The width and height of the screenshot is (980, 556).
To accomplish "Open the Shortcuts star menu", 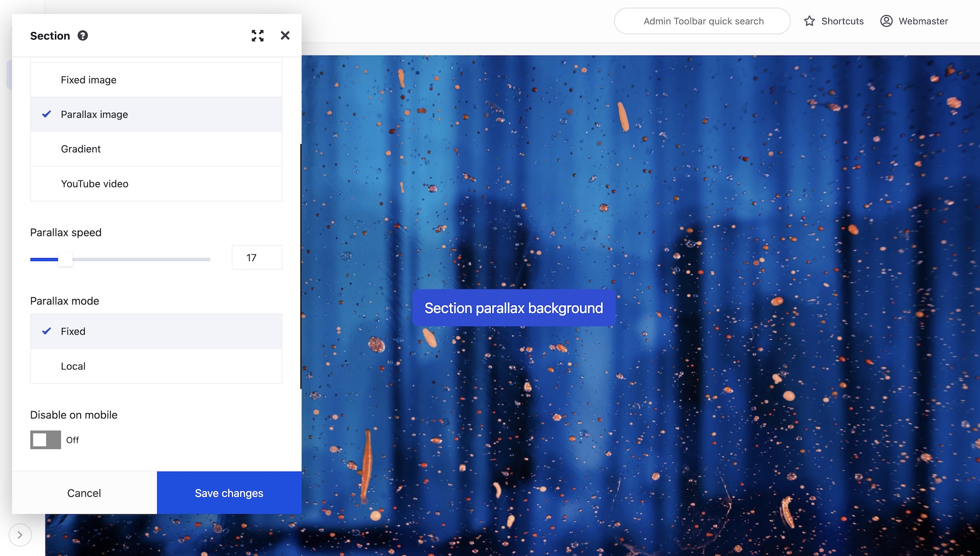I will (834, 21).
